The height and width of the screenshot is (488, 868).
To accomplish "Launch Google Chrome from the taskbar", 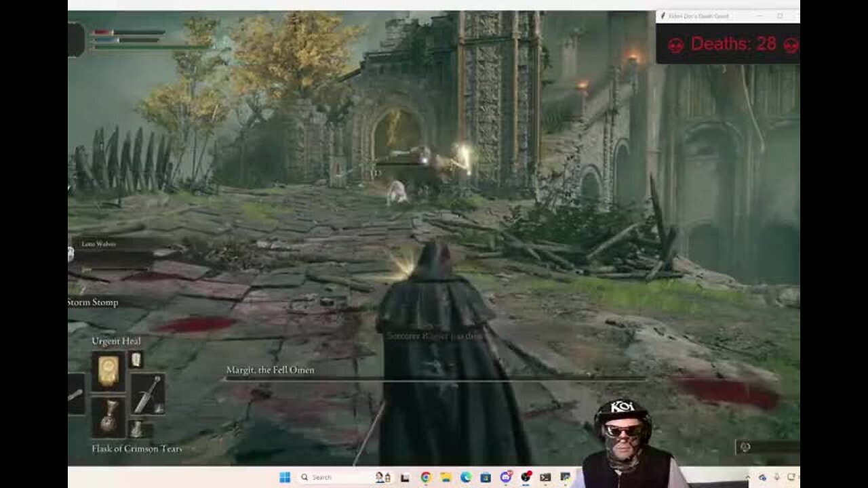I will click(426, 477).
